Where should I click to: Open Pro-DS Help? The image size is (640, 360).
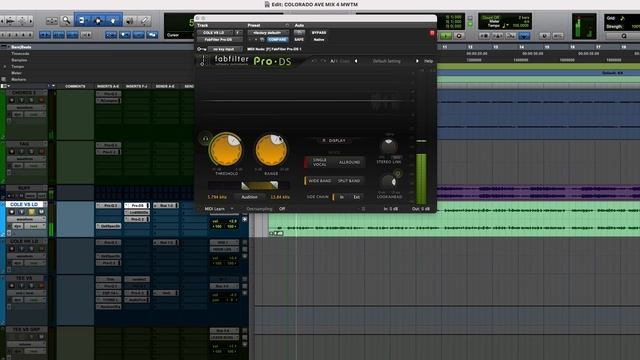click(428, 61)
